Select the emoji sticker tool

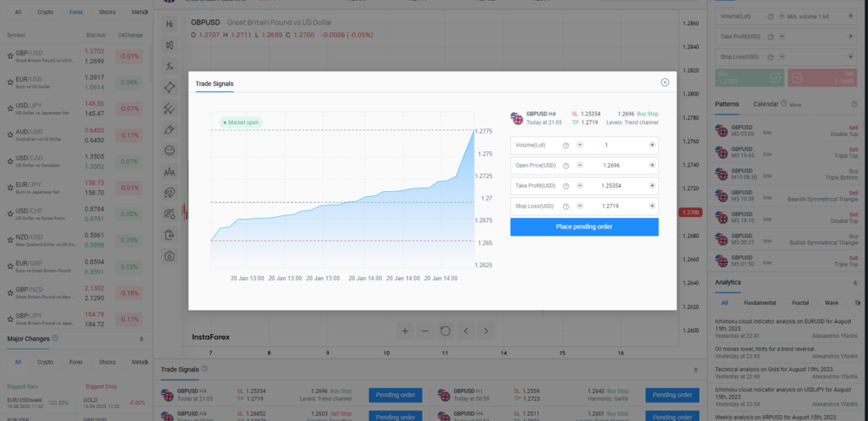170,150
